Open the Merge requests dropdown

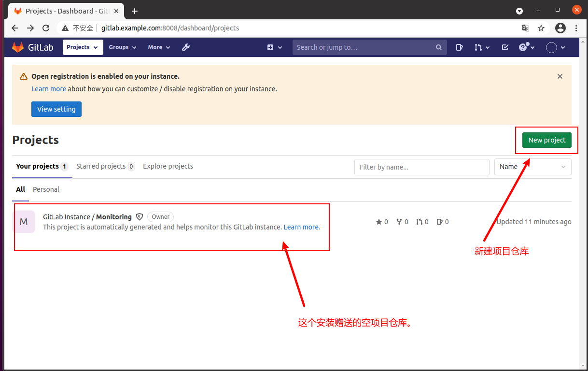482,47
